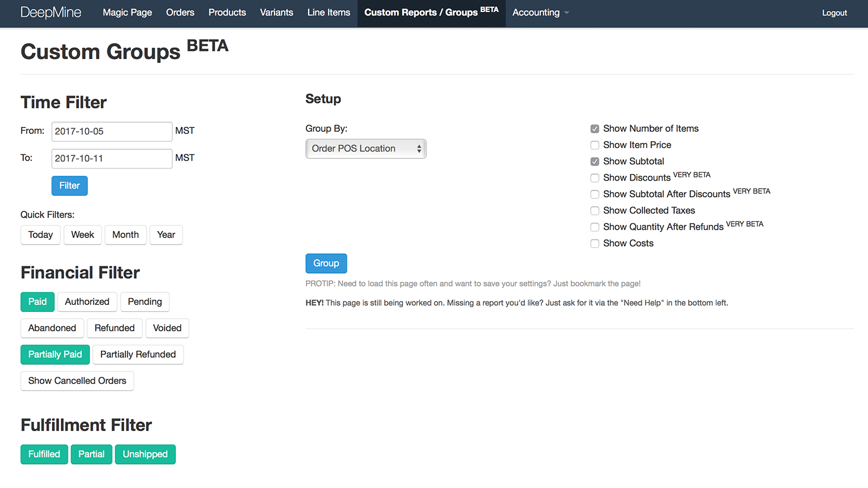Toggle the Pending financial filter
The image size is (868, 488).
144,301
